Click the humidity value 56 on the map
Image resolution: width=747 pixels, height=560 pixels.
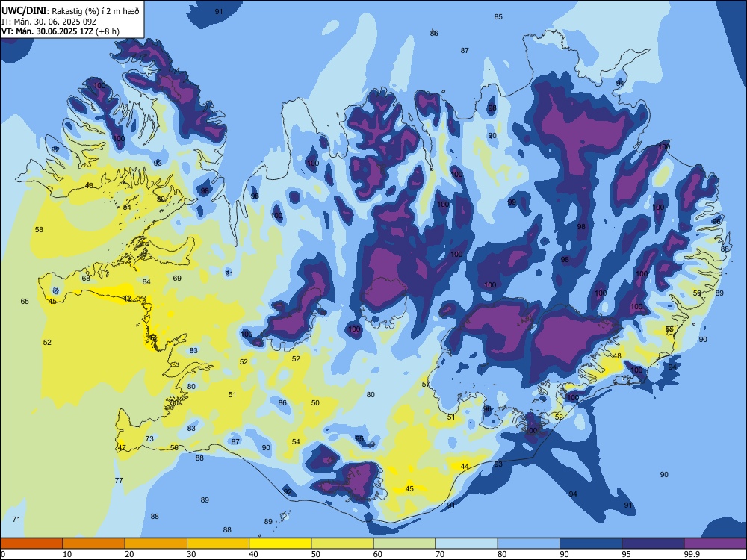(x=174, y=447)
